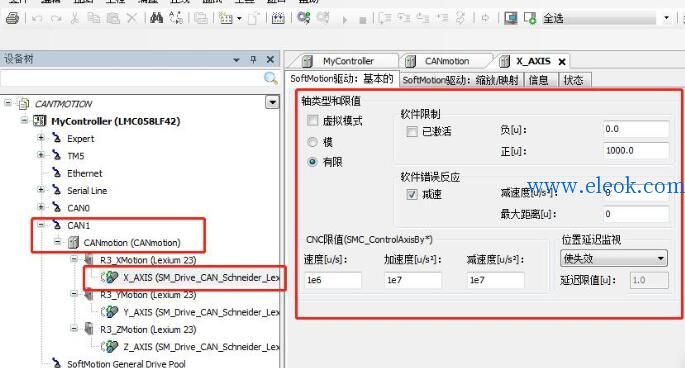Toggle the 减速 checkbox

pos(412,194)
